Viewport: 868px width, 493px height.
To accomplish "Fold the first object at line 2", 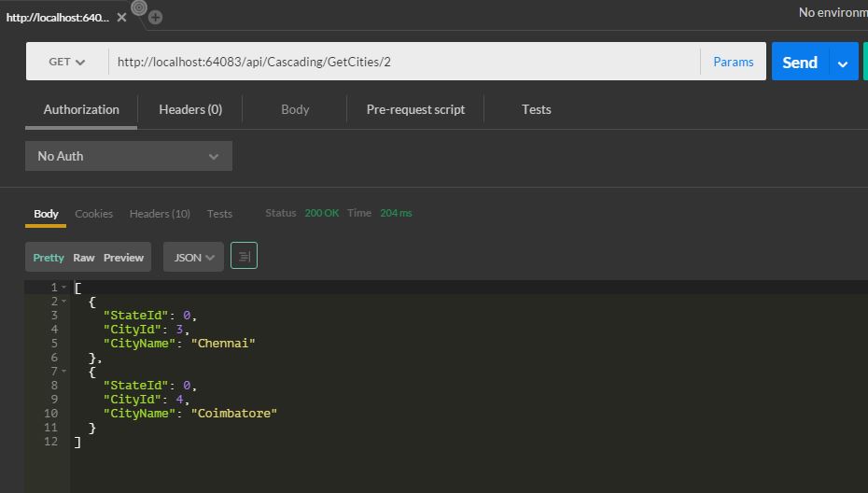I will [64, 302].
